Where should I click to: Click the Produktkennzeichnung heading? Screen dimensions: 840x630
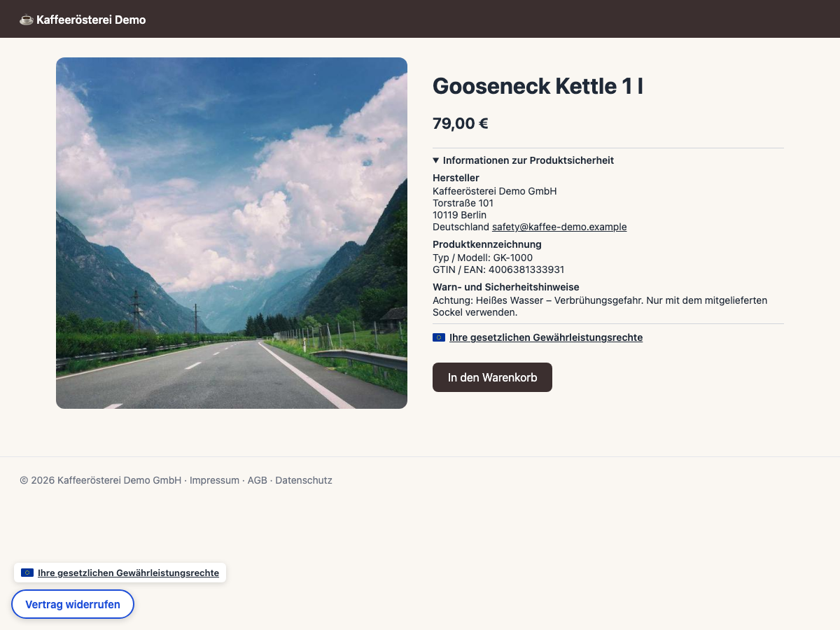(487, 244)
